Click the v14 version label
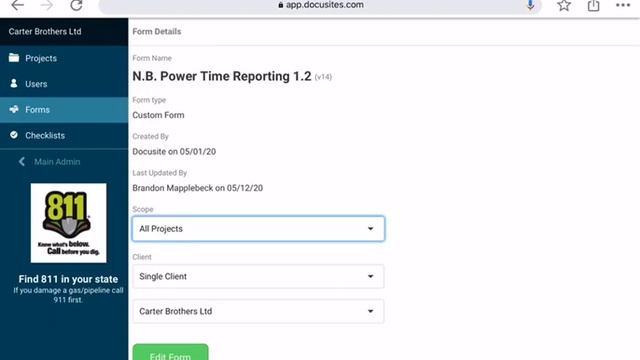Image resolution: width=640 pixels, height=360 pixels. point(323,77)
